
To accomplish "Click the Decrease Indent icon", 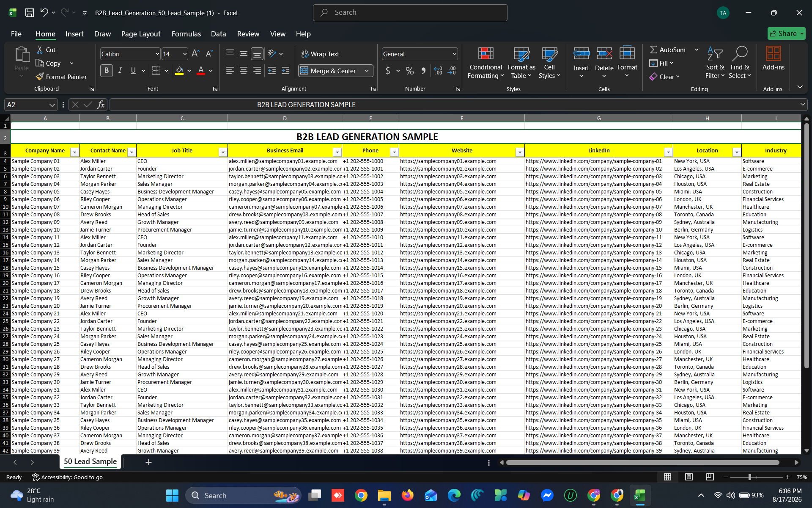I will coord(272,71).
